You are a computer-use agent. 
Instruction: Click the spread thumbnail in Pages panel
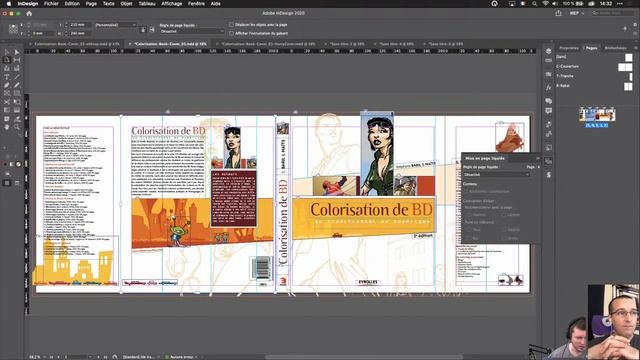click(x=597, y=114)
